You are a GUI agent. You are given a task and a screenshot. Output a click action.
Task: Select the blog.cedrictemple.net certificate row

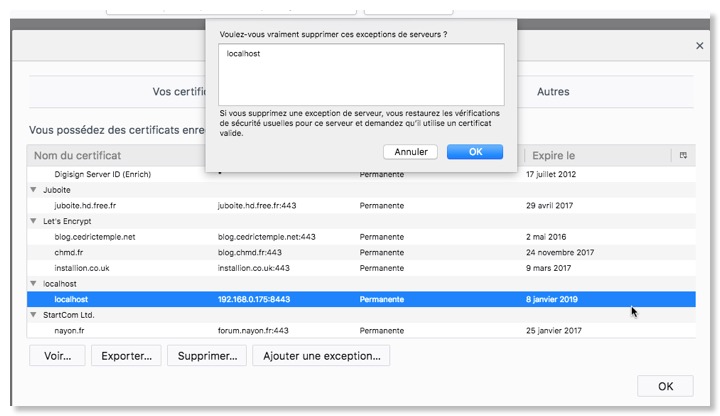point(361,237)
